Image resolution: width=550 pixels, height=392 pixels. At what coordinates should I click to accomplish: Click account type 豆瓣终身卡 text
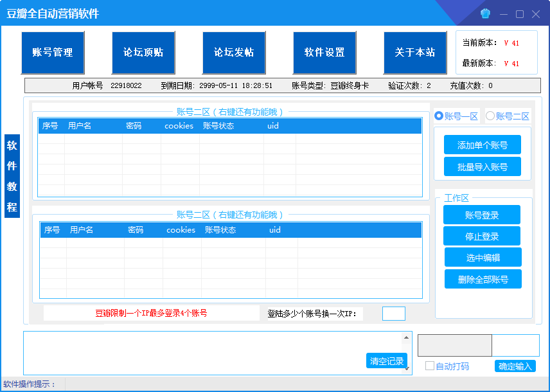tap(350, 85)
